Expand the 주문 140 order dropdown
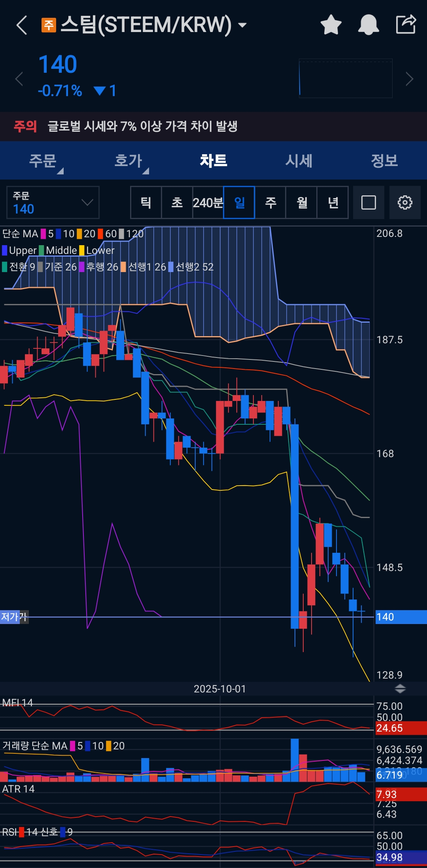This screenshot has width=427, height=868. pyautogui.click(x=53, y=202)
